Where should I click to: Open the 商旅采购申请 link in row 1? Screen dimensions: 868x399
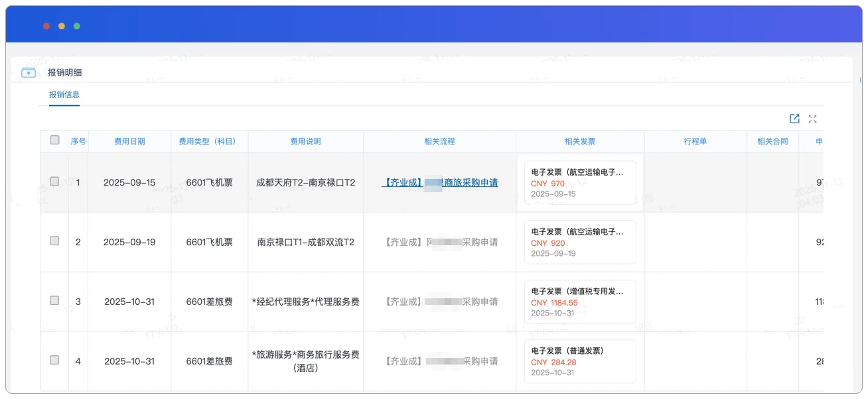click(x=439, y=182)
